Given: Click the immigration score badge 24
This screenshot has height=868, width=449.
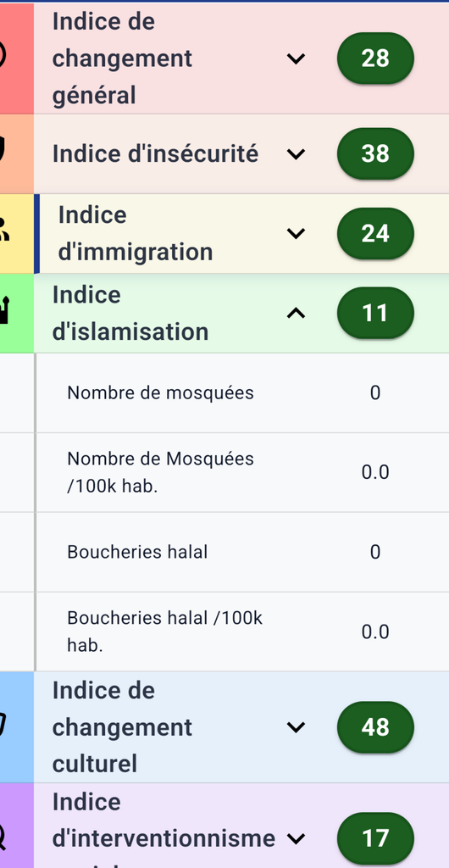Looking at the screenshot, I should [375, 234].
